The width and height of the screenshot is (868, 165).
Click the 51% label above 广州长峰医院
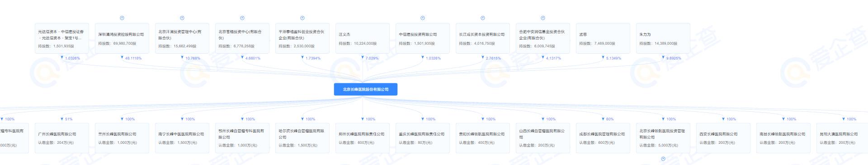69,119
